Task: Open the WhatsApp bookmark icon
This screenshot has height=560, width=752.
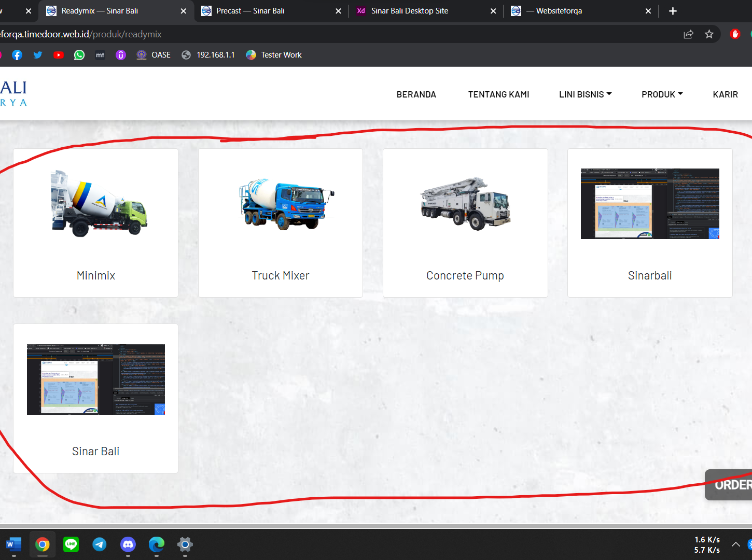Action: click(x=79, y=55)
